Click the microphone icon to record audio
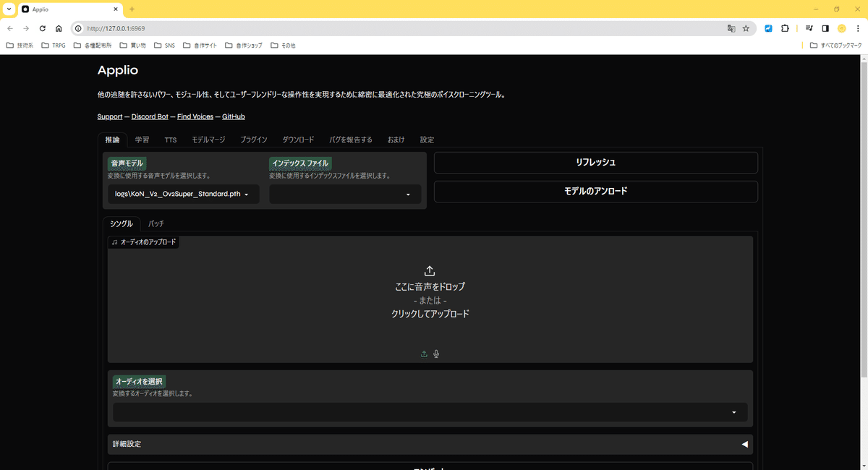Screen dimensions: 868x470 pyautogui.click(x=435, y=354)
